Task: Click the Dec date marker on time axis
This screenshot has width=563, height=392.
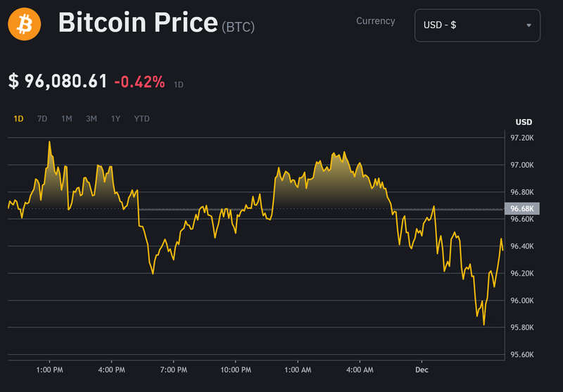Action: (x=422, y=369)
